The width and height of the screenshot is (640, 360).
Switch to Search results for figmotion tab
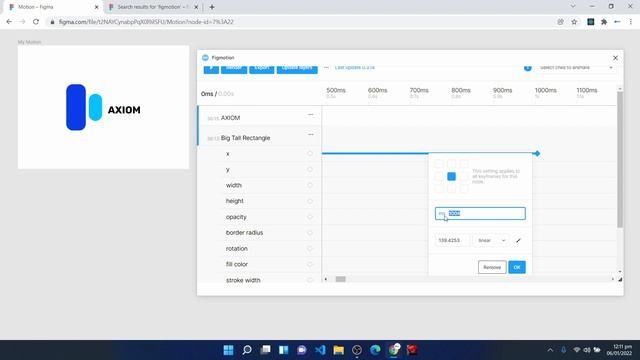pos(153,7)
